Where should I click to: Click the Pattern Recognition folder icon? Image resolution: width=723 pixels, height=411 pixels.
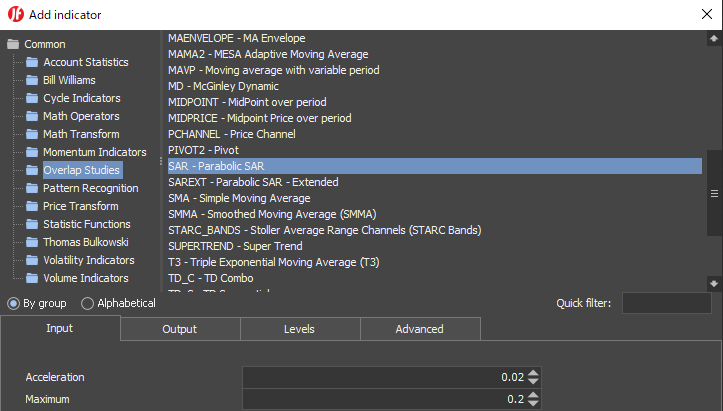pos(32,188)
